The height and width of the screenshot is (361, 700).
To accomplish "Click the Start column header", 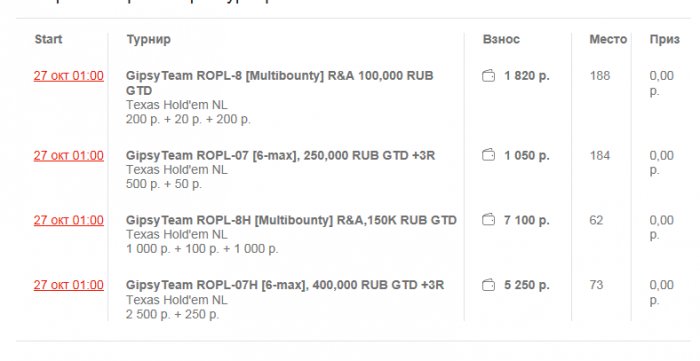I will tap(48, 39).
